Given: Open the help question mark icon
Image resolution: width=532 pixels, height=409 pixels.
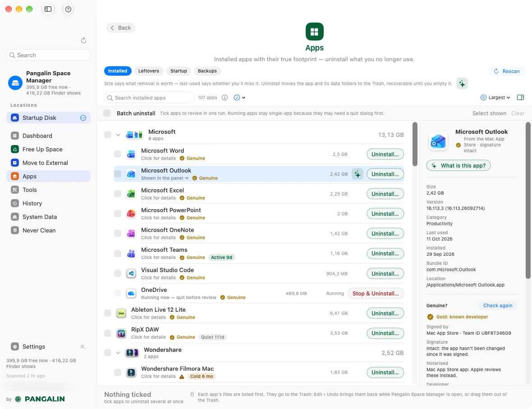Looking at the screenshot, I should (68, 9).
